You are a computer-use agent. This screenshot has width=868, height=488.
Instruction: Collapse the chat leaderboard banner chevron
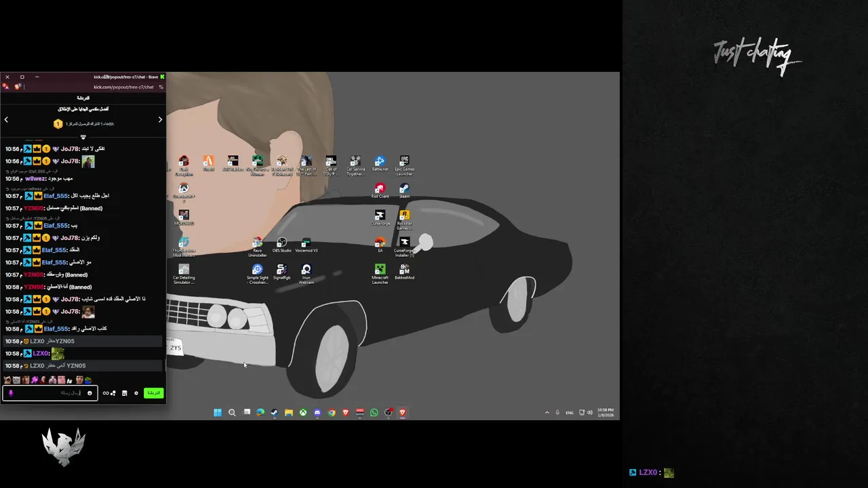(83, 137)
